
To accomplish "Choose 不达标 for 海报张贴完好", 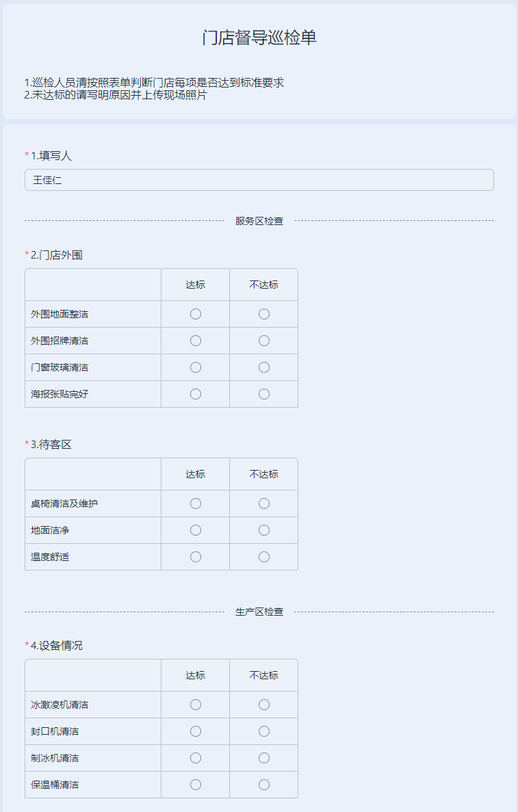I will pyautogui.click(x=263, y=394).
